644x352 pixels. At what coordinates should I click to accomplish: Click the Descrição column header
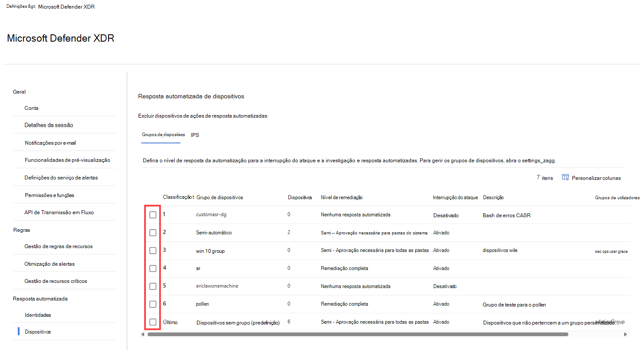tap(493, 197)
